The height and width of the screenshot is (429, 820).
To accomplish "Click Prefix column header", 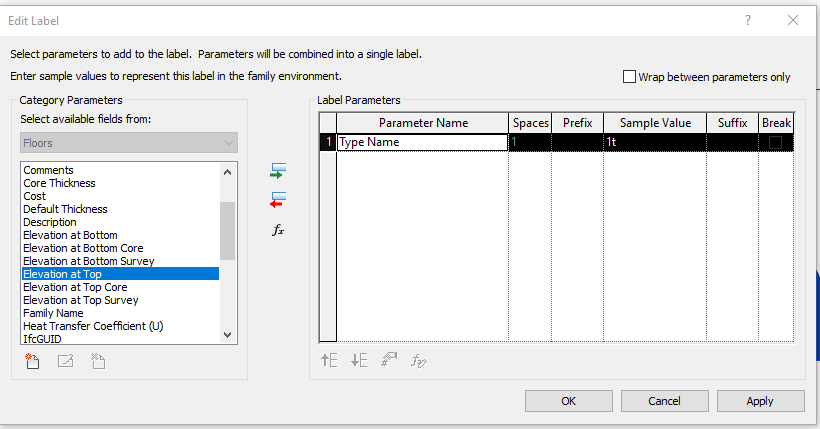I will [x=577, y=123].
